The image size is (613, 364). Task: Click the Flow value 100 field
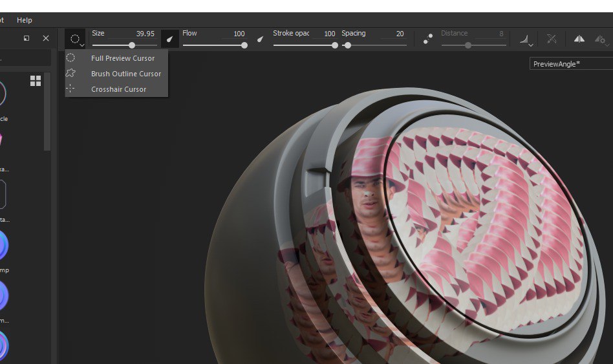point(239,34)
